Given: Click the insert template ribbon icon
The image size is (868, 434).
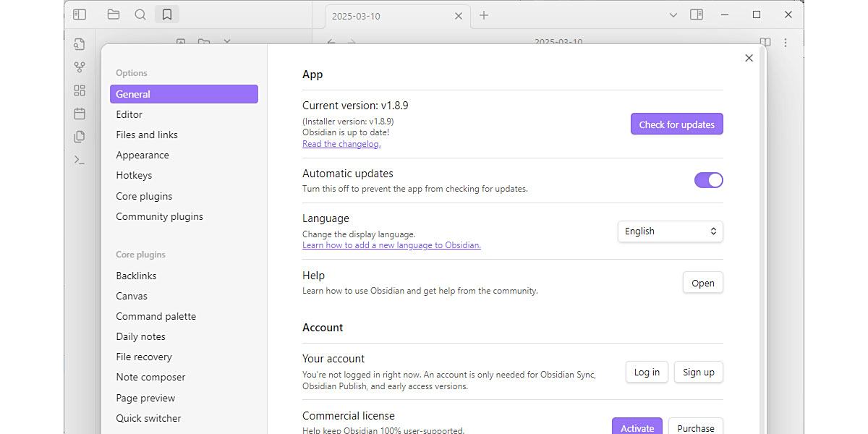Looking at the screenshot, I should click(x=80, y=137).
